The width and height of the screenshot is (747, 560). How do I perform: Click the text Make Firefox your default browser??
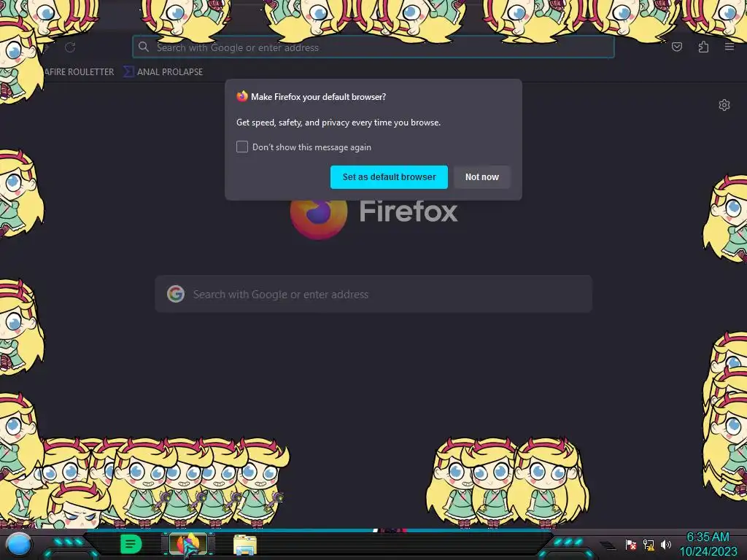(318, 97)
